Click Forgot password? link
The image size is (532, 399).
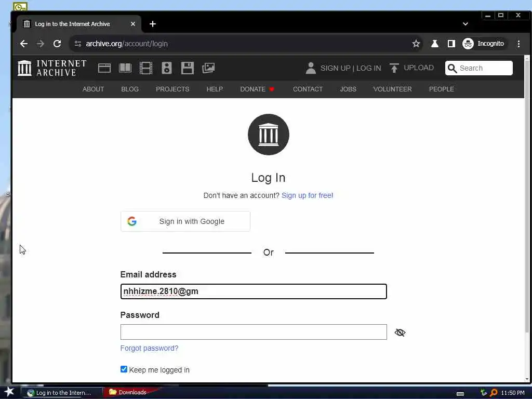pyautogui.click(x=149, y=348)
